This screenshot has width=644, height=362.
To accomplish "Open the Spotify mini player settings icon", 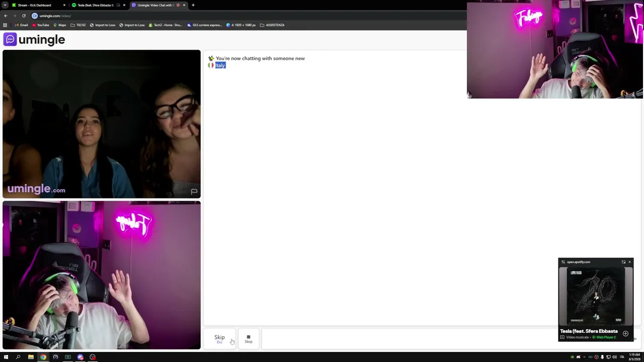I will (x=563, y=262).
